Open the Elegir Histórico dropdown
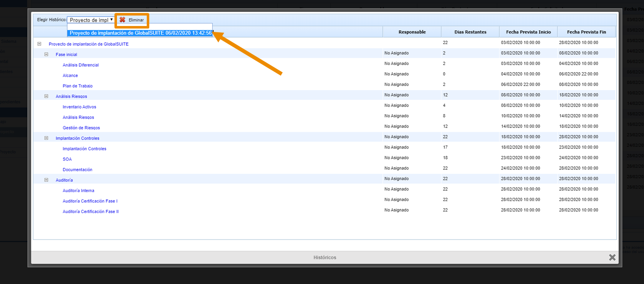This screenshot has height=284, width=644. click(91, 20)
